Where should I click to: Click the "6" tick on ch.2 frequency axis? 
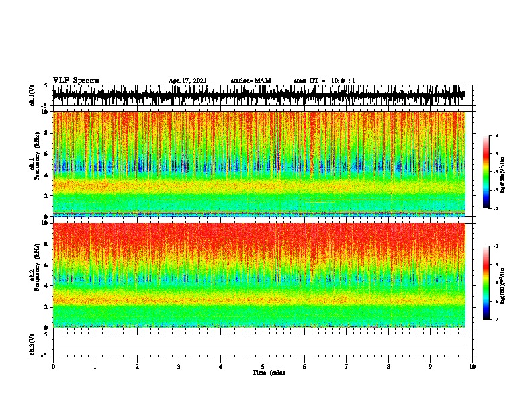[x=47, y=265]
